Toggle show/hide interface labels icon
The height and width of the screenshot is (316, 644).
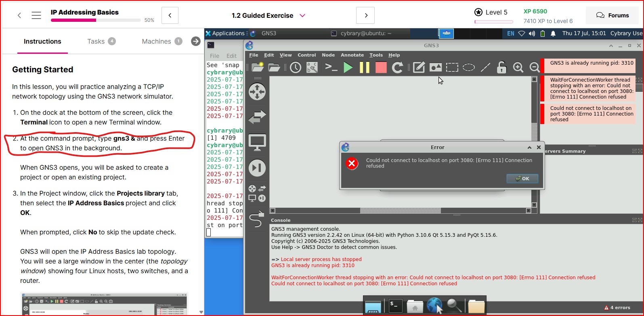pos(312,67)
